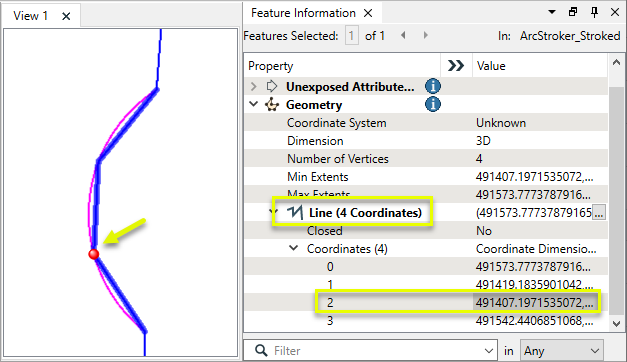
Task: Click the Unexposed Attributes arrow icon
Action: tap(272, 86)
